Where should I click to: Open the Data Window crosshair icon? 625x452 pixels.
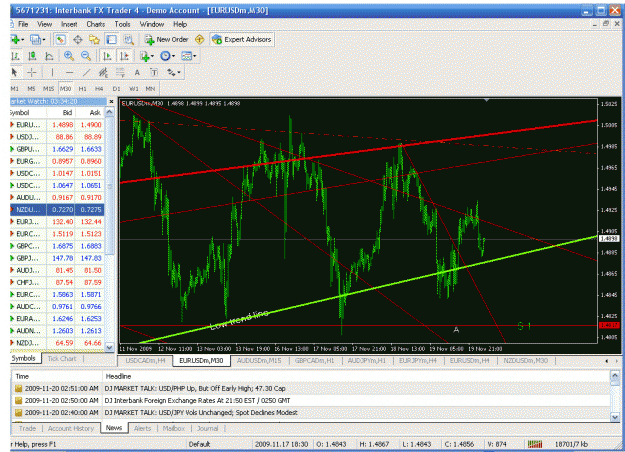tap(78, 39)
